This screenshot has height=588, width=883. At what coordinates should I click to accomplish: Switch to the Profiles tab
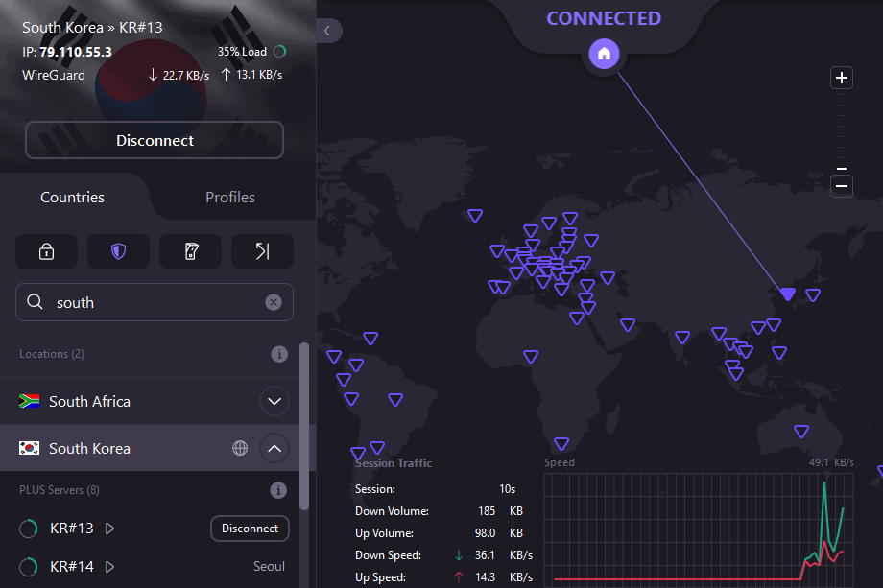point(230,198)
